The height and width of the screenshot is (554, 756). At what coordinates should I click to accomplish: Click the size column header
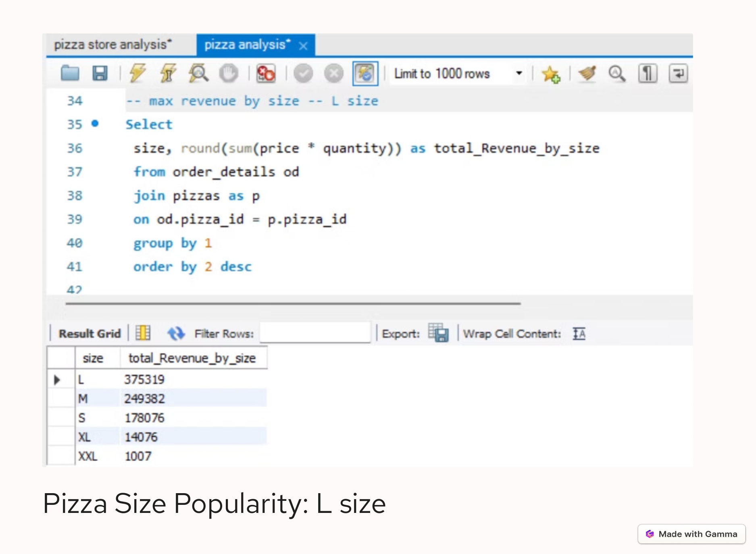coord(98,358)
